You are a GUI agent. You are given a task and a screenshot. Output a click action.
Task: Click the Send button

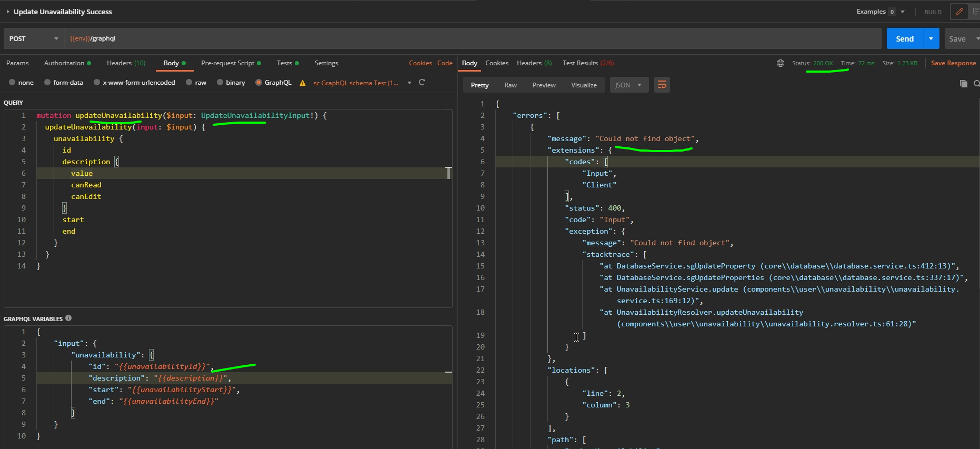(x=905, y=38)
